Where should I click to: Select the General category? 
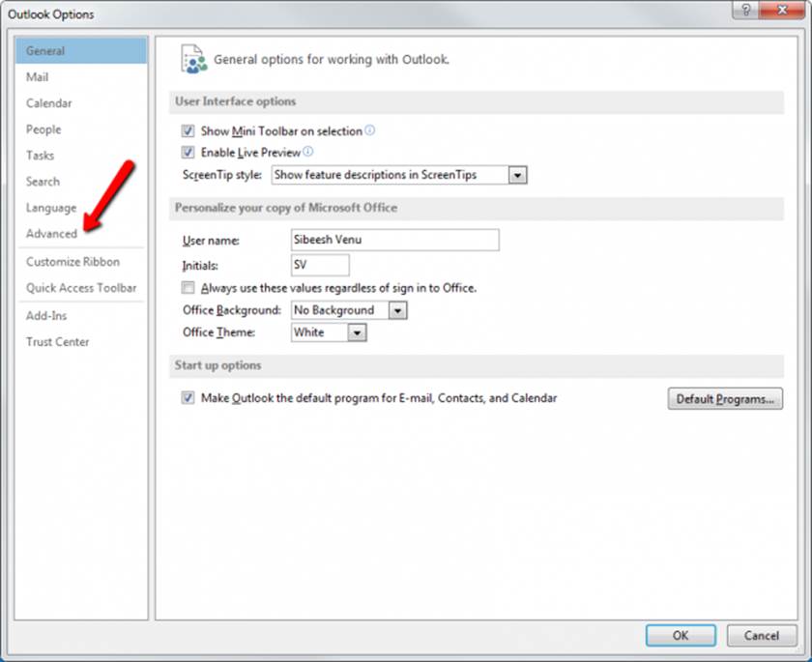coord(81,50)
